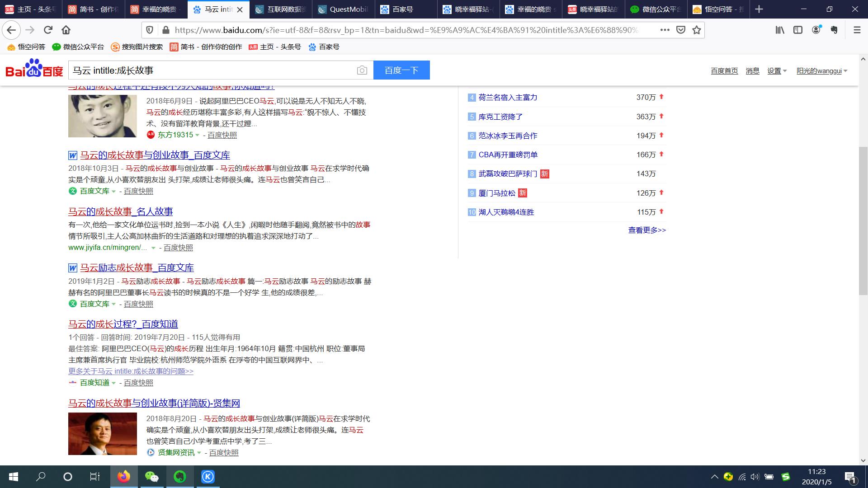868x488 pixels.
Task: Click the browser Back arrow button
Action: (x=11, y=30)
